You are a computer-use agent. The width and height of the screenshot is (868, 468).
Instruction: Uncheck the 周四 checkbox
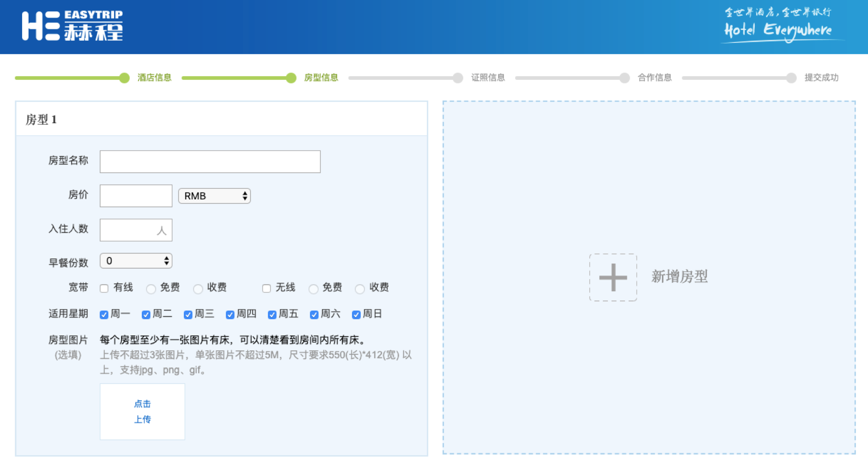[230, 315]
